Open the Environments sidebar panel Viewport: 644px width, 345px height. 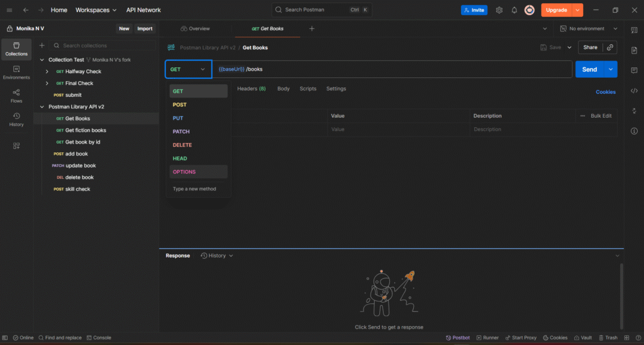[16, 72]
